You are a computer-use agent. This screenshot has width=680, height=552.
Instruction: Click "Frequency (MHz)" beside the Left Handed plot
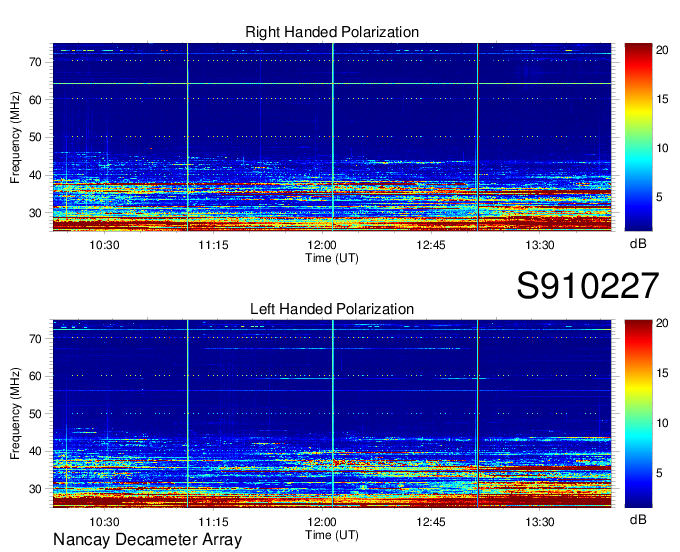pos(15,414)
